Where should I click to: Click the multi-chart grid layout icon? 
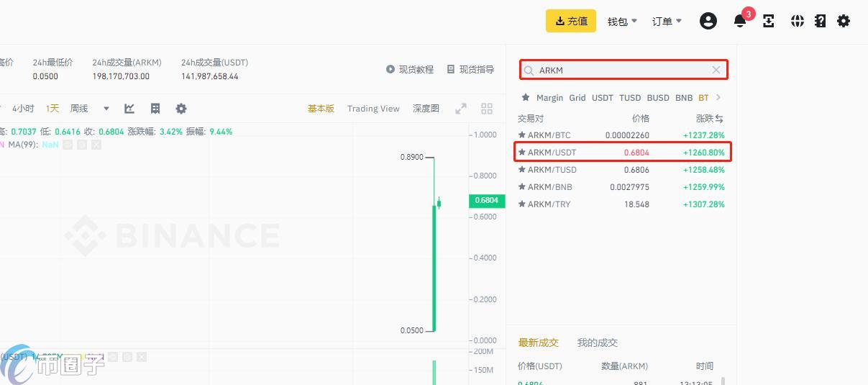pos(487,109)
